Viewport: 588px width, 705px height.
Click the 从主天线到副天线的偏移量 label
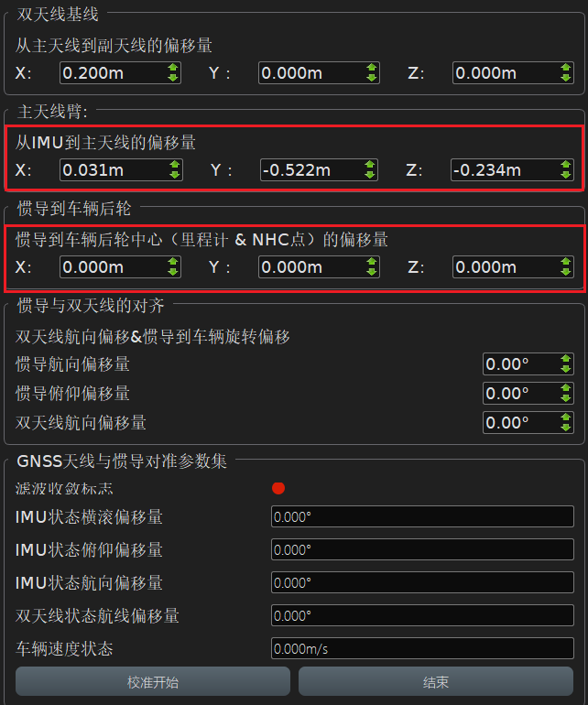pyautogui.click(x=114, y=46)
